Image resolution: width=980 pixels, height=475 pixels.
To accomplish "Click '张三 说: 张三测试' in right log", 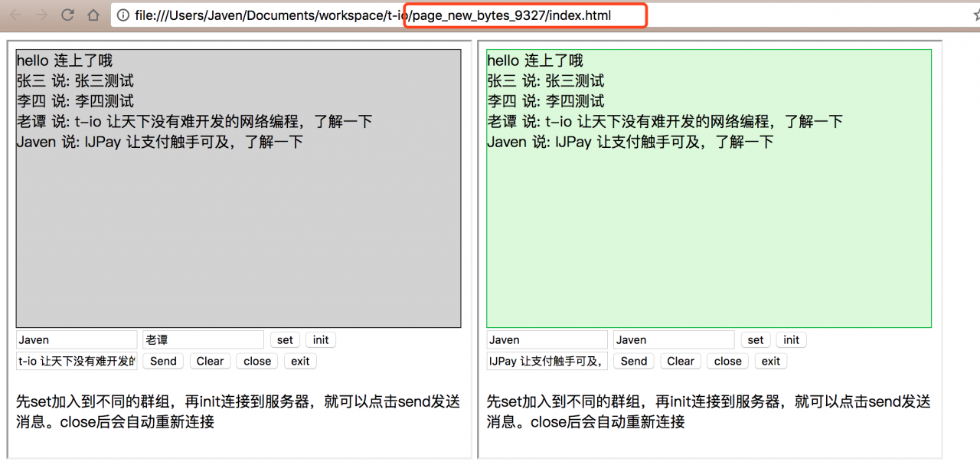I will coord(546,81).
